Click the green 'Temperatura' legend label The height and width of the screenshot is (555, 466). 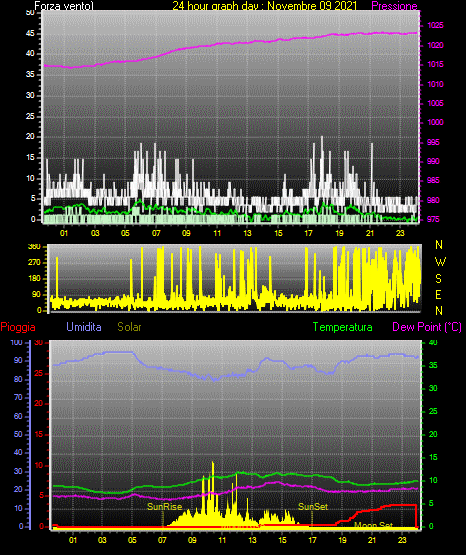point(342,327)
